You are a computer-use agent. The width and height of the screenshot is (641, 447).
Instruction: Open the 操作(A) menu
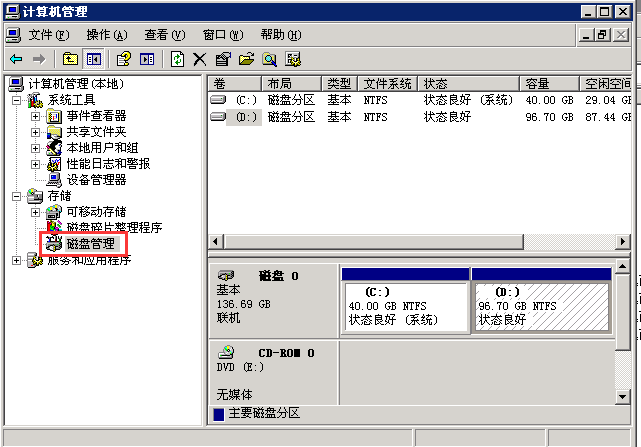tap(107, 35)
